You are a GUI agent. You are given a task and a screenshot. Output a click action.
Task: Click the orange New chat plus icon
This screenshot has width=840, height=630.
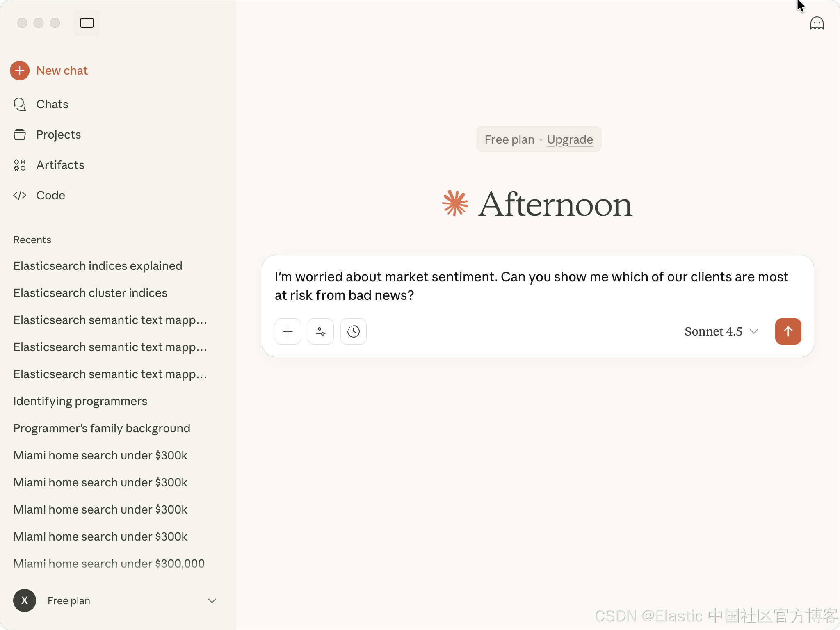(20, 71)
